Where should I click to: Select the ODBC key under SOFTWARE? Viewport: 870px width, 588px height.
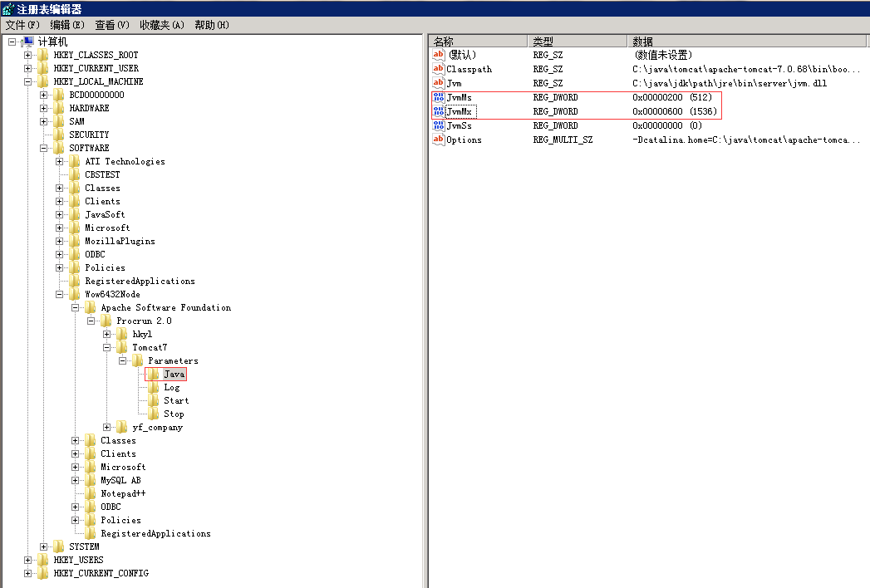[x=95, y=255]
